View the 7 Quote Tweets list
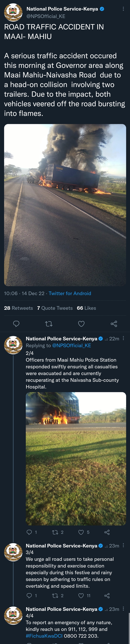This screenshot has height=644, width=130. [x=55, y=308]
